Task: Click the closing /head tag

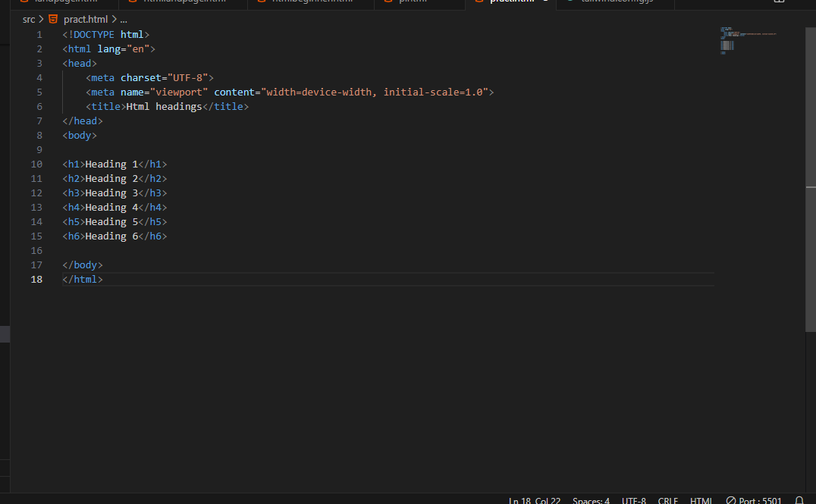Action: (x=82, y=121)
